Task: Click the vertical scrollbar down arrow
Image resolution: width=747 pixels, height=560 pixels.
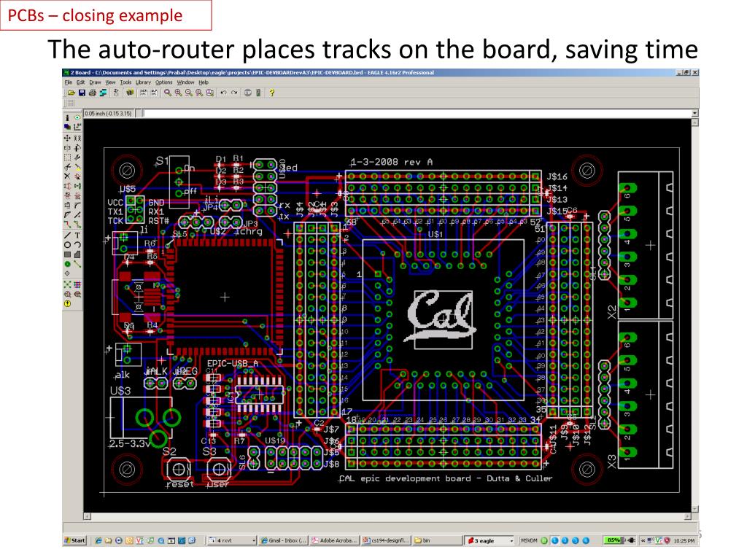Action: point(695,509)
